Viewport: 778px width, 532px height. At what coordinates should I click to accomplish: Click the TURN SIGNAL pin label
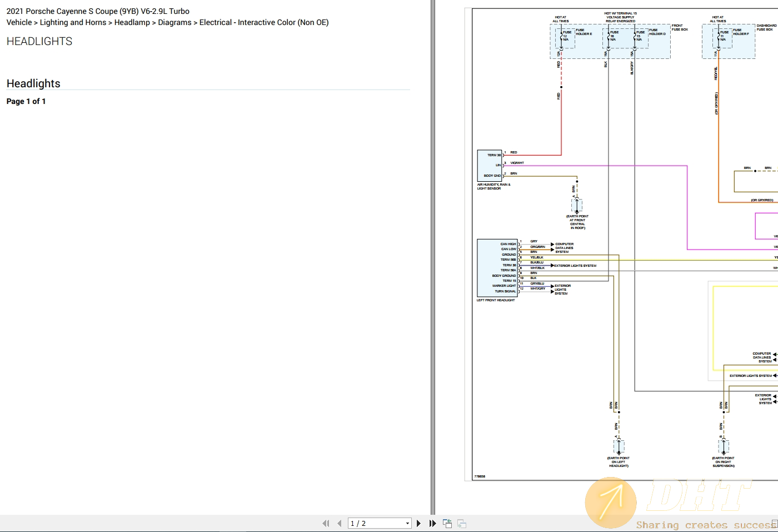[x=505, y=291]
